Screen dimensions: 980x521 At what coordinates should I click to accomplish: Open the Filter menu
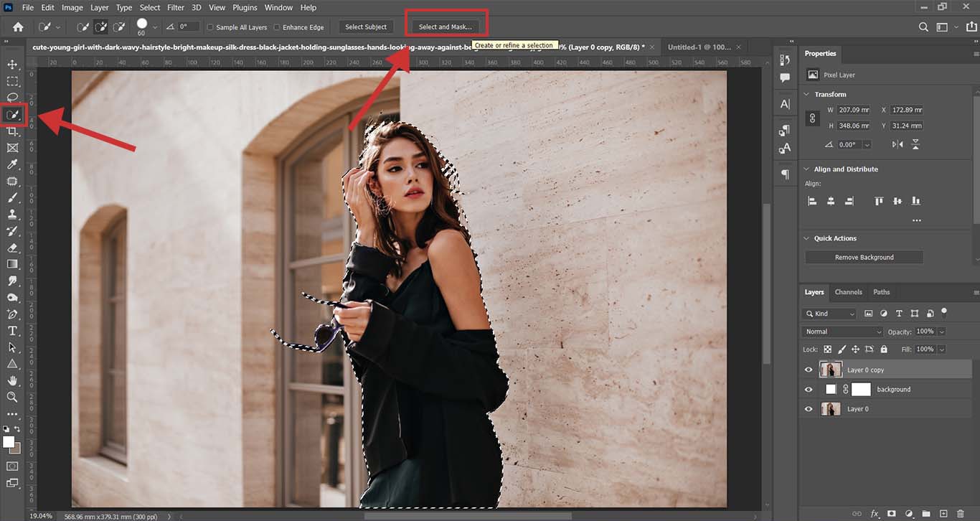(176, 8)
